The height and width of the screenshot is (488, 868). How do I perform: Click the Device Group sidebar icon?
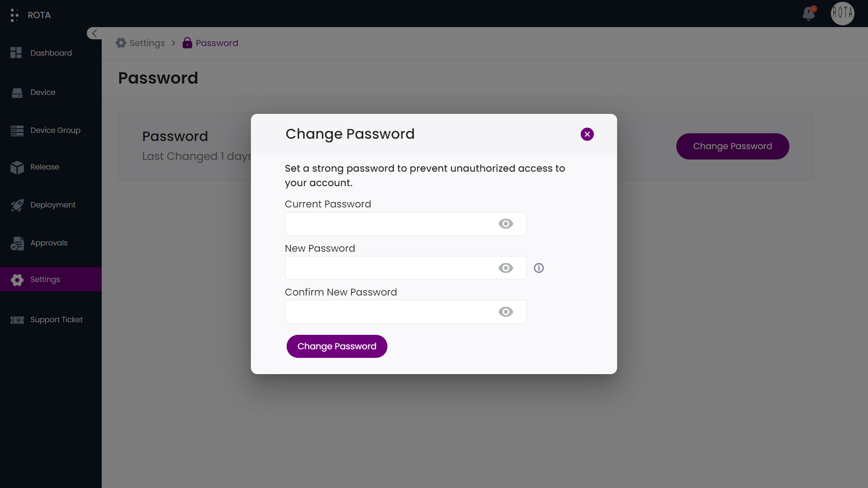click(17, 130)
